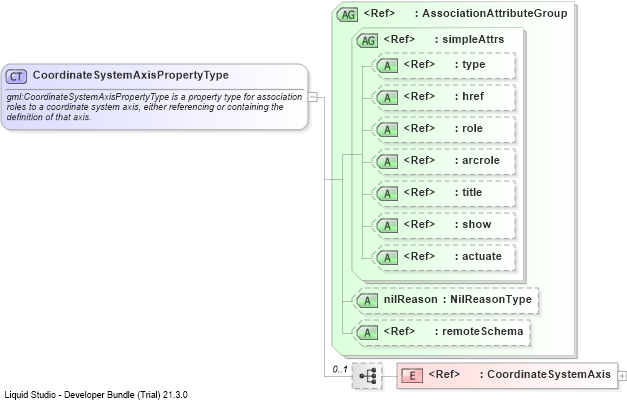Select the simpleAttrs label

[x=473, y=39]
